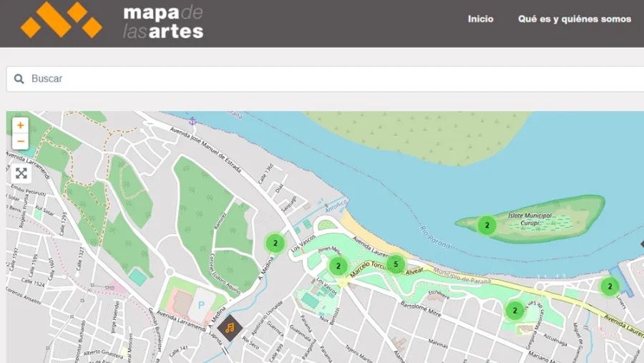The height and width of the screenshot is (363, 644).
Task: Click the 'Malvinas' street label
Action: pos(438,344)
